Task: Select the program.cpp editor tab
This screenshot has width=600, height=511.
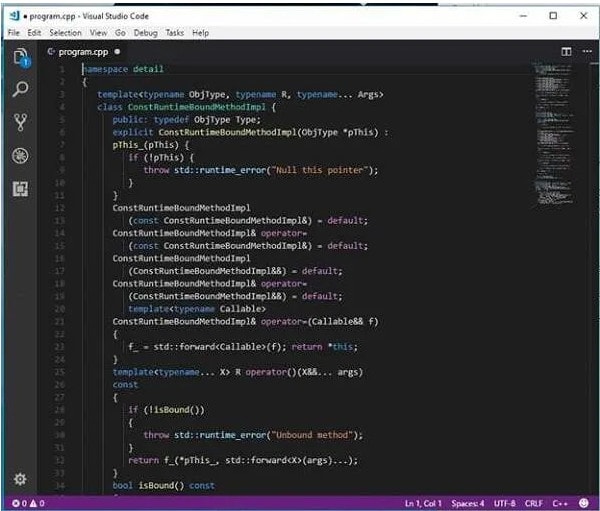Action: point(83,52)
